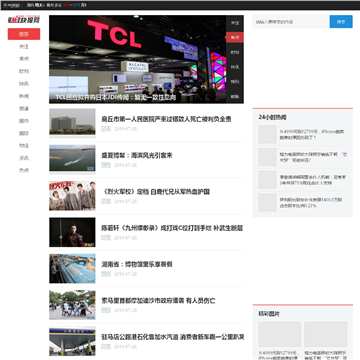Click the 烈火军校 cast poster thumbnail
This screenshot has height=360, width=360.
pos(72,196)
